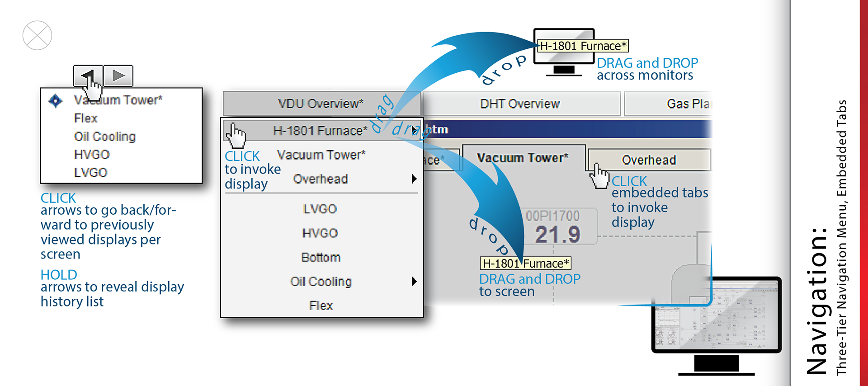Select Flex in the history list
The height and width of the screenshot is (386, 868).
[x=86, y=118]
